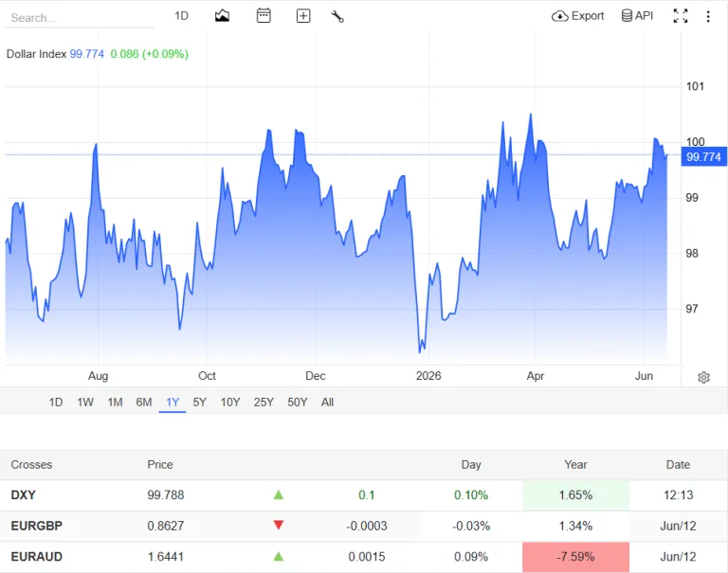Click the DXY time 12:13

tap(679, 495)
